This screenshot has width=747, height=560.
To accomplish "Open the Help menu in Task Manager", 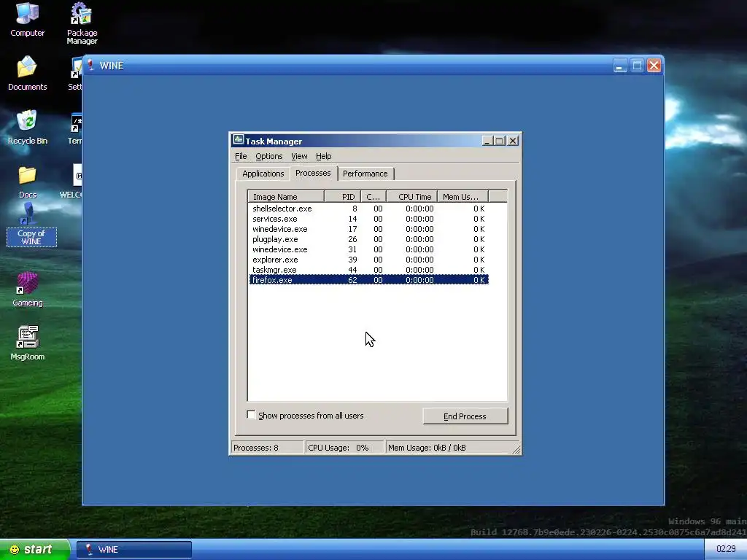I will 323,156.
